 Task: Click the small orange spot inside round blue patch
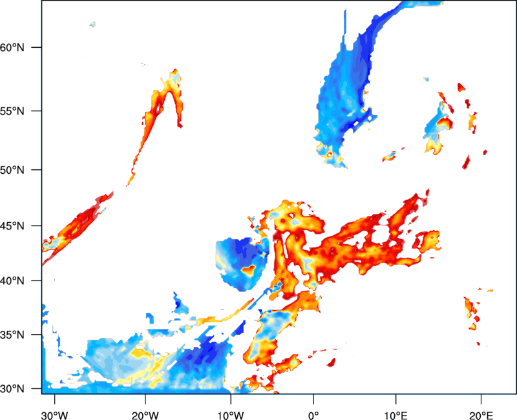click(x=248, y=270)
